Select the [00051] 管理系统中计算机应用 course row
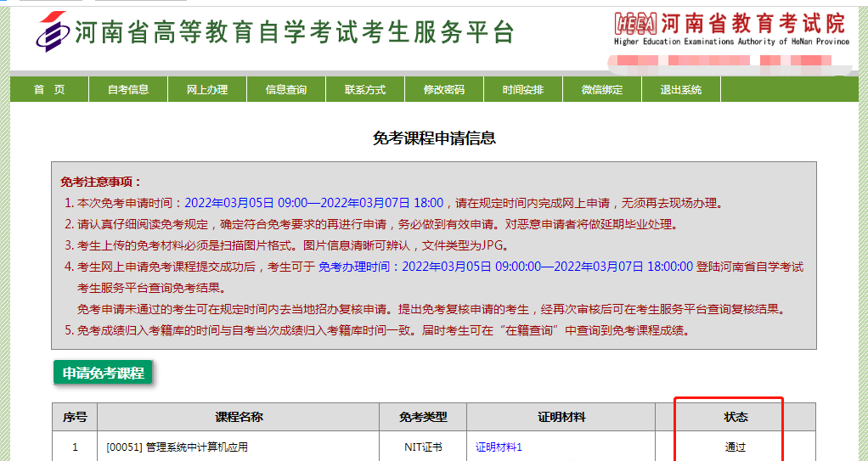This screenshot has height=461, width=868. pyautogui.click(x=177, y=447)
